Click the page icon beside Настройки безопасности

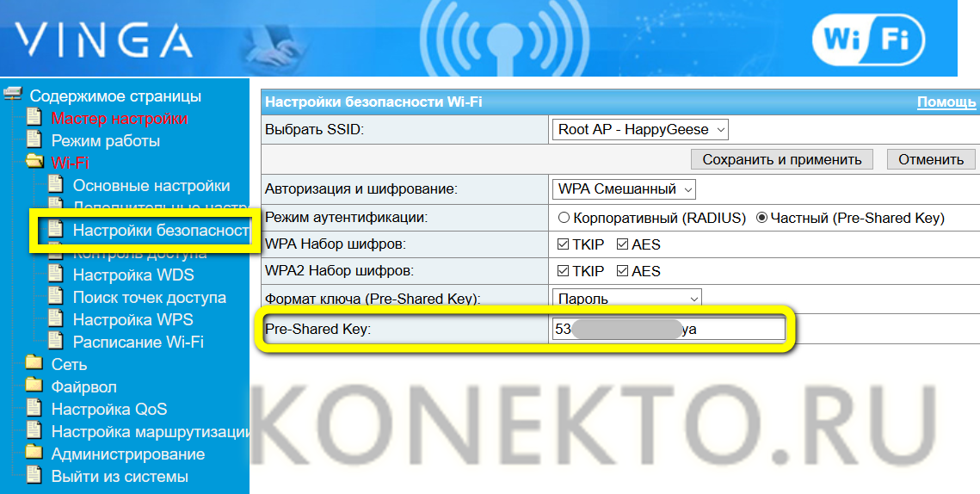pyautogui.click(x=56, y=230)
